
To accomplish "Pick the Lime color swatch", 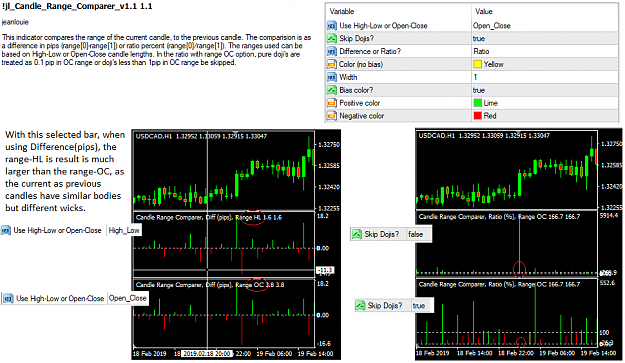I will pos(477,103).
